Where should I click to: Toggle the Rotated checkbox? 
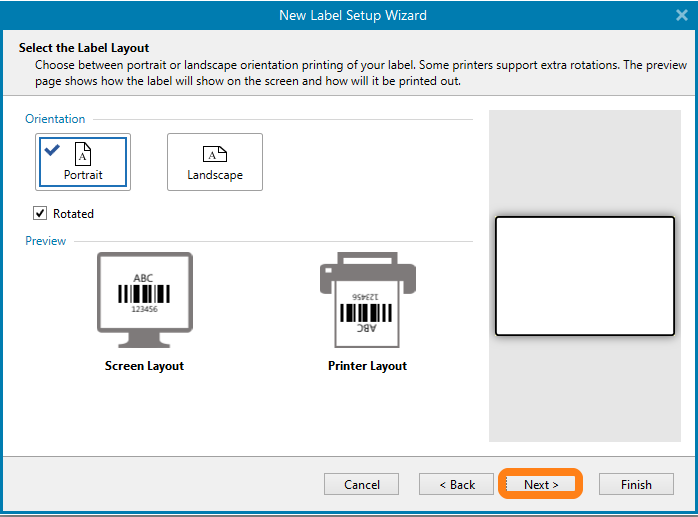pos(40,213)
